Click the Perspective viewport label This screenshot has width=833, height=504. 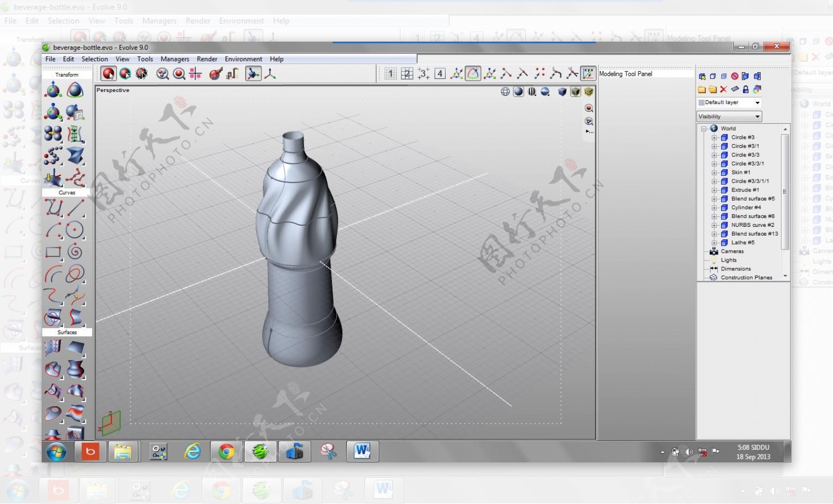[112, 90]
